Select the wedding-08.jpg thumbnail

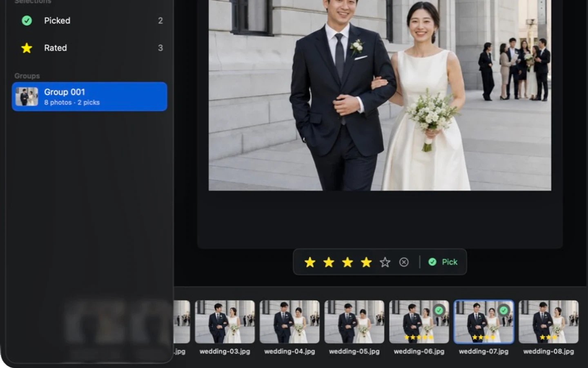coord(548,322)
